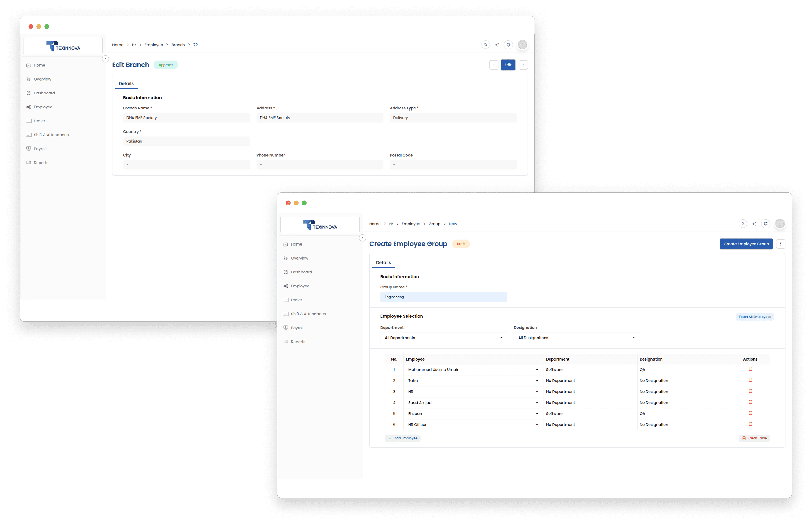Viewport: 812px width, 522px height.
Task: Collapse sidebar in Employee Group window
Action: click(x=363, y=238)
